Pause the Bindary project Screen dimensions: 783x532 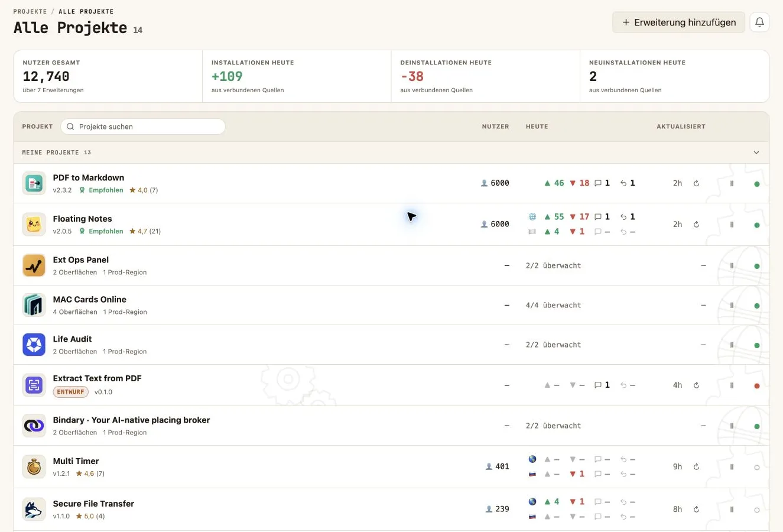[x=732, y=426]
